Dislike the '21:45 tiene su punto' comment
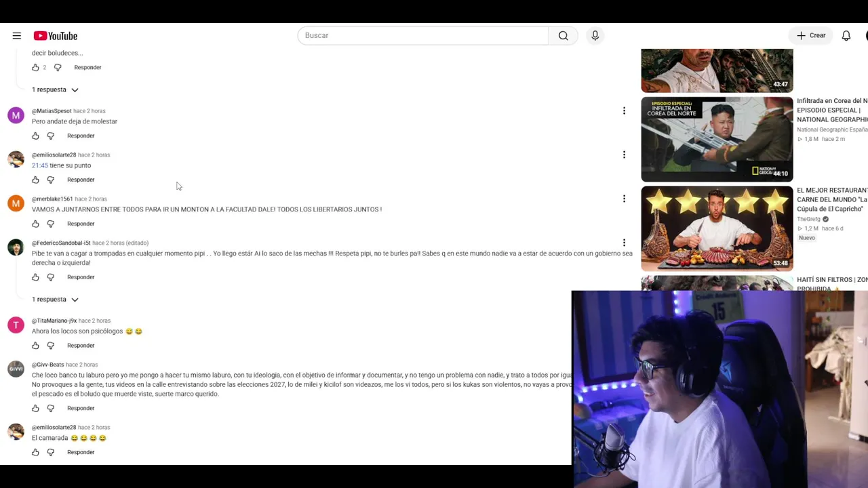 tap(50, 180)
